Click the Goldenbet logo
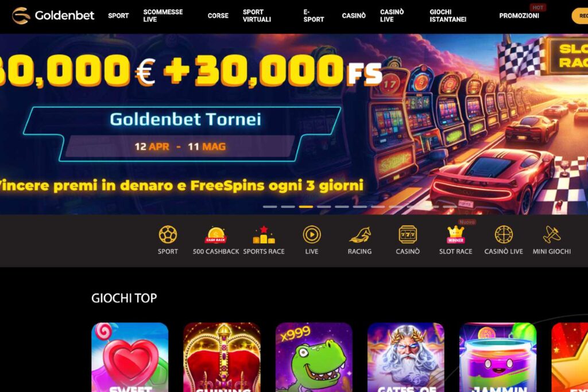Screen dimensions: 588x392 [53, 15]
